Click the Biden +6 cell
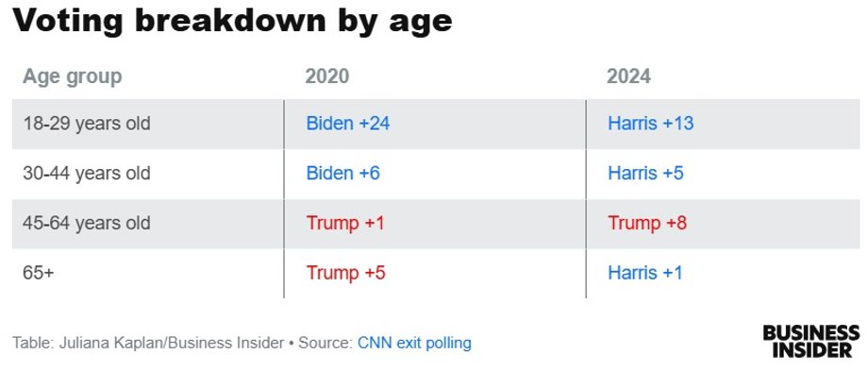This screenshot has width=868, height=371. pos(342,173)
